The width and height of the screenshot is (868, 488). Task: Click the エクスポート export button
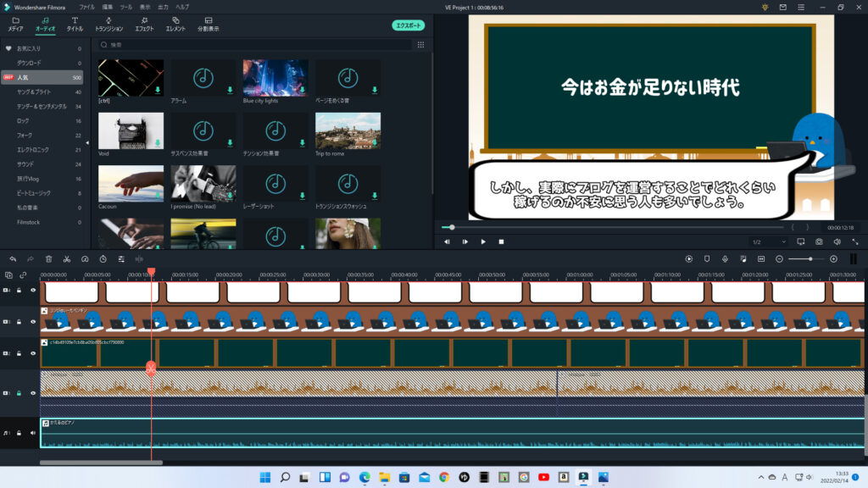tap(409, 25)
